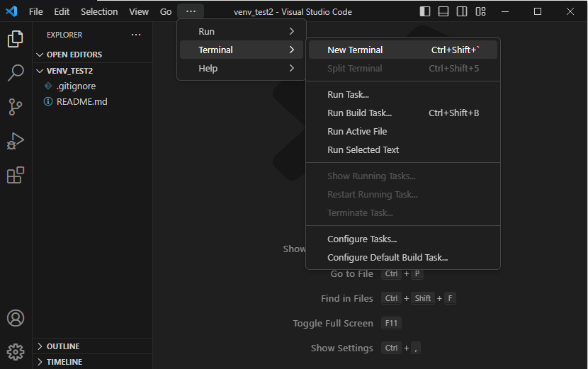This screenshot has width=588, height=369.
Task: Open the Customize Layout button
Action: (x=480, y=11)
